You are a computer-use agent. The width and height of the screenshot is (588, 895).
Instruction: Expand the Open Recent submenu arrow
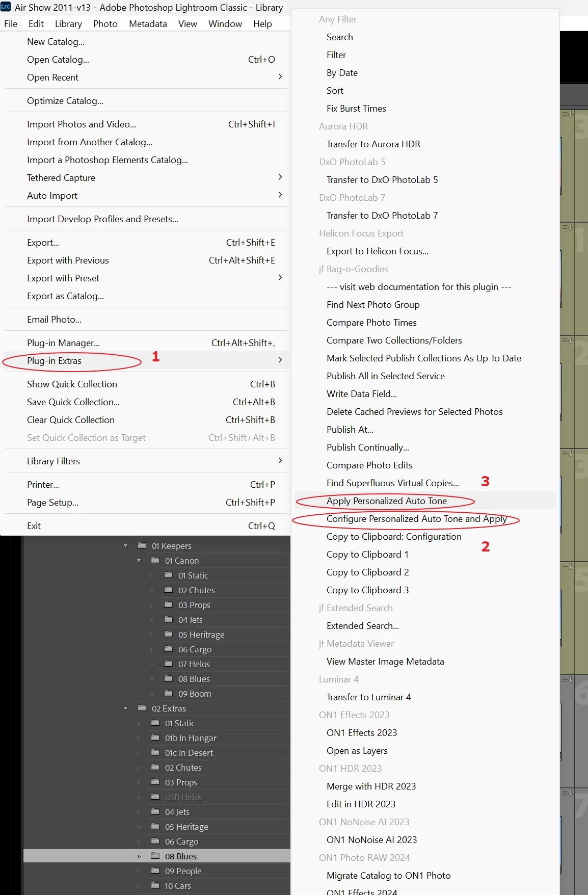point(280,76)
